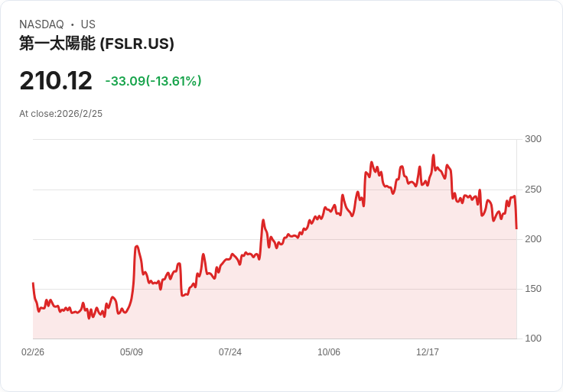The height and width of the screenshot is (392, 563).
Task: Click the 05/09 date axis label
Action: 132,352
